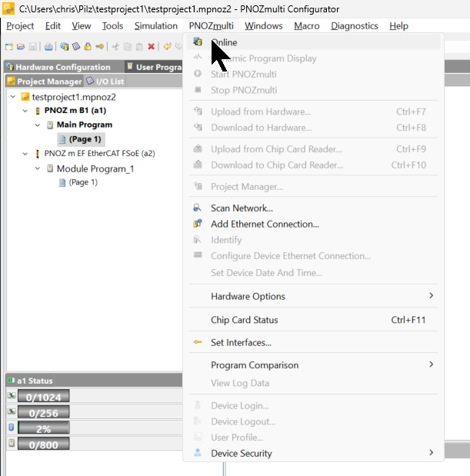Open the Macro menu

(307, 26)
